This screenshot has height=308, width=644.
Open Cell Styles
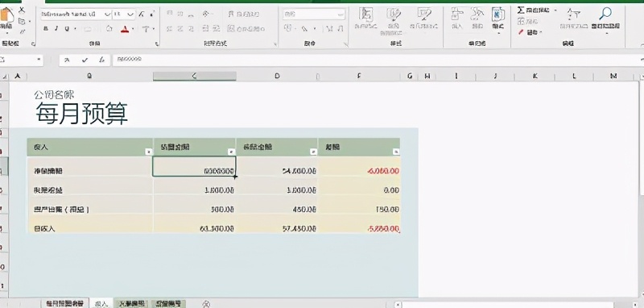(423, 19)
